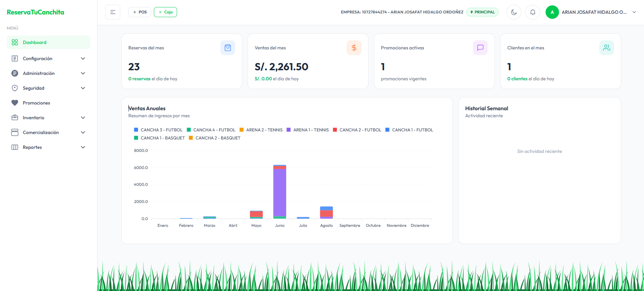Expand the Comercialización chevron
Image resolution: width=644 pixels, height=291 pixels.
[83, 132]
